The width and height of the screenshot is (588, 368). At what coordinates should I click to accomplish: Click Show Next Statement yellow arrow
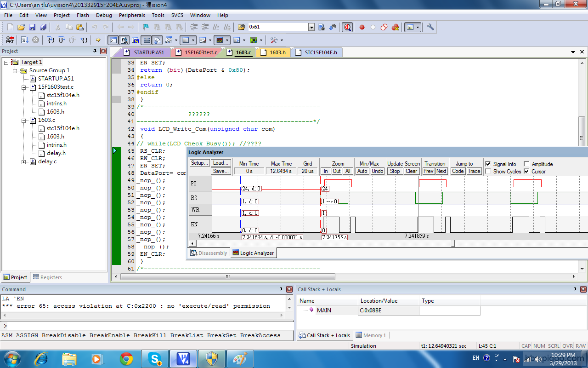point(98,40)
